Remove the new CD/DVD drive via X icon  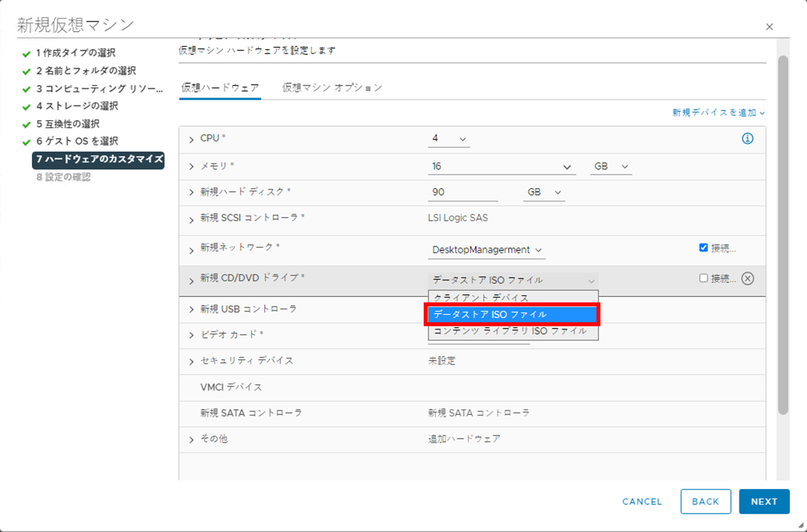pyautogui.click(x=747, y=279)
